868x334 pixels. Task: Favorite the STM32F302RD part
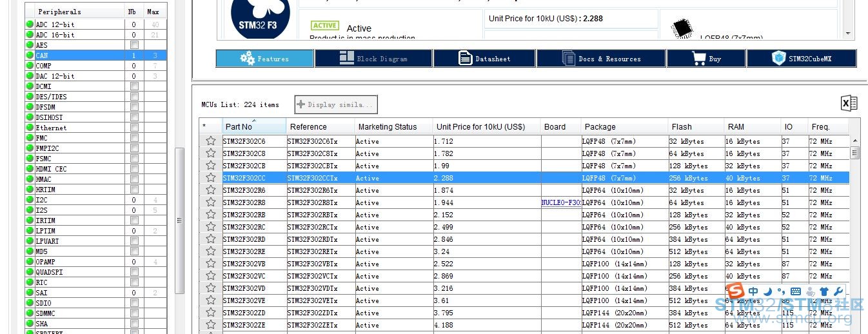pos(210,239)
